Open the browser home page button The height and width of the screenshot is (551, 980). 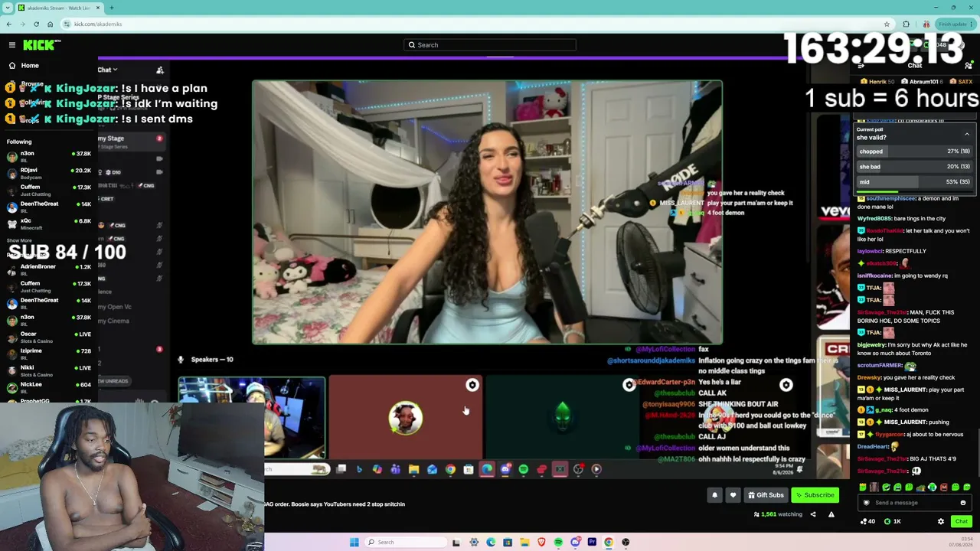[x=50, y=24]
